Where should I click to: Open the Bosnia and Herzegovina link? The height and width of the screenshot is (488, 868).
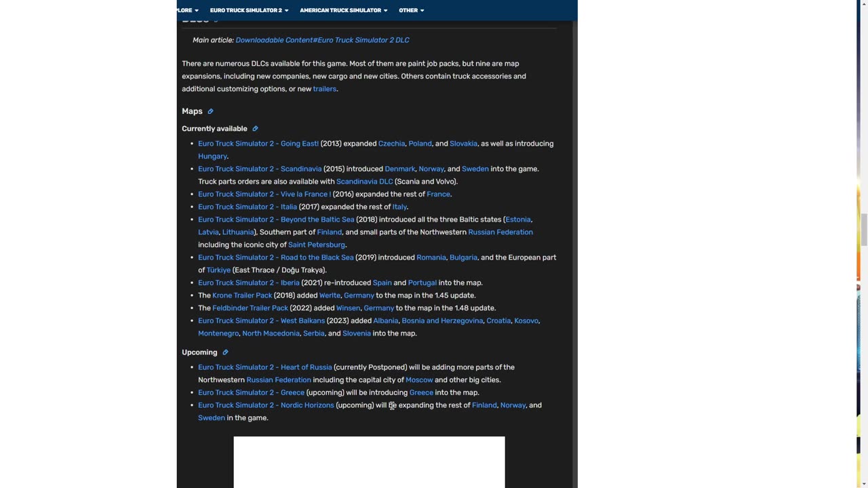click(x=442, y=321)
